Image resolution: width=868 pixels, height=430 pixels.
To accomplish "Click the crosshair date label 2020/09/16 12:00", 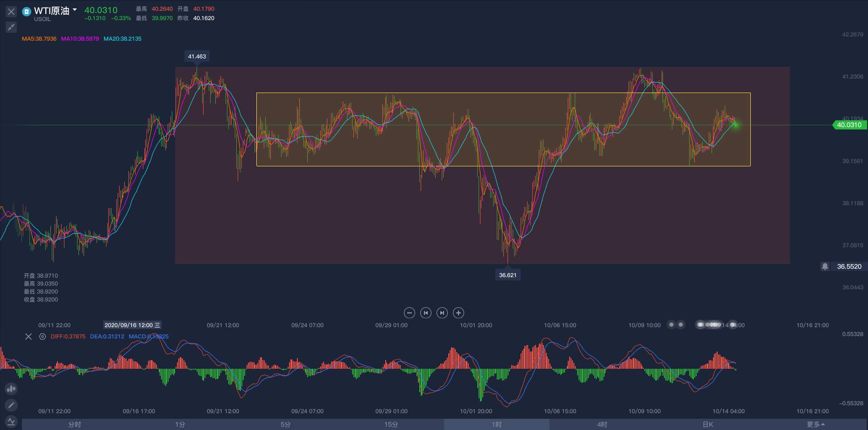I will click(133, 325).
